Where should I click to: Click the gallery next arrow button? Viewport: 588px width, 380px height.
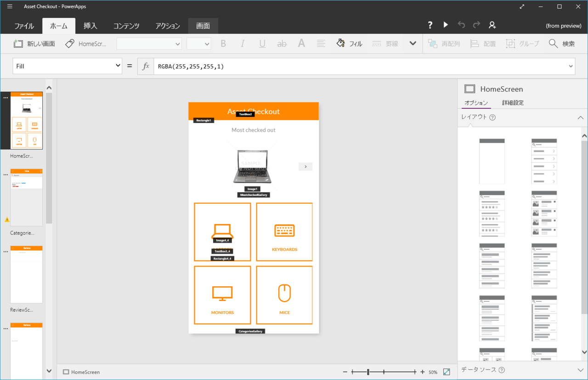click(x=305, y=166)
